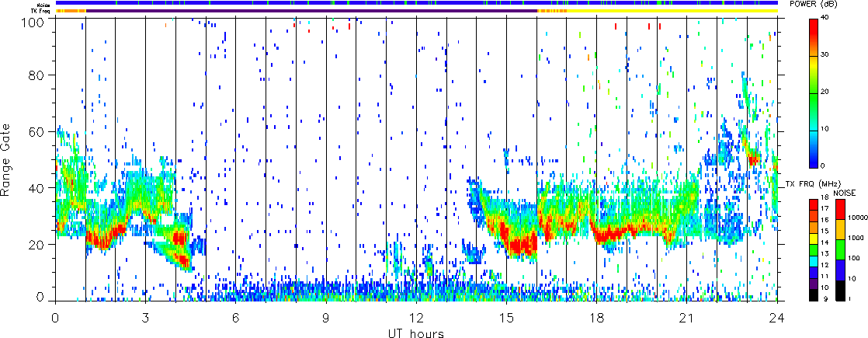The height and width of the screenshot is (338, 868).
Task: Click the yellow segment of TX Freq strip
Action: tap(672, 11)
